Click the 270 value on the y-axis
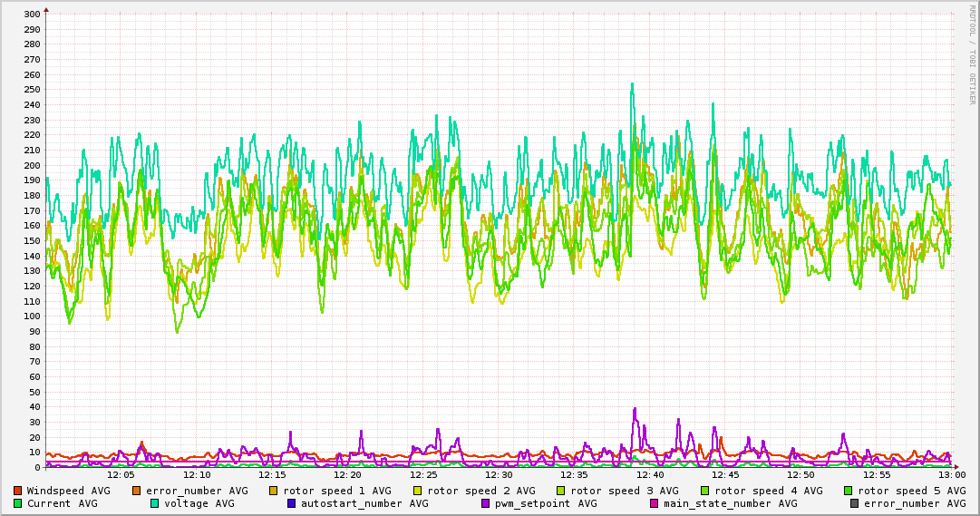Image resolution: width=980 pixels, height=516 pixels. point(33,60)
